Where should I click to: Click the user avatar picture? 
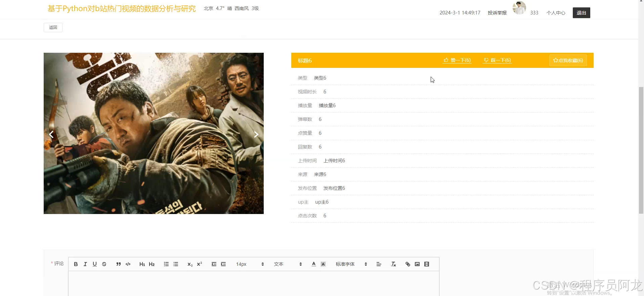coord(519,8)
